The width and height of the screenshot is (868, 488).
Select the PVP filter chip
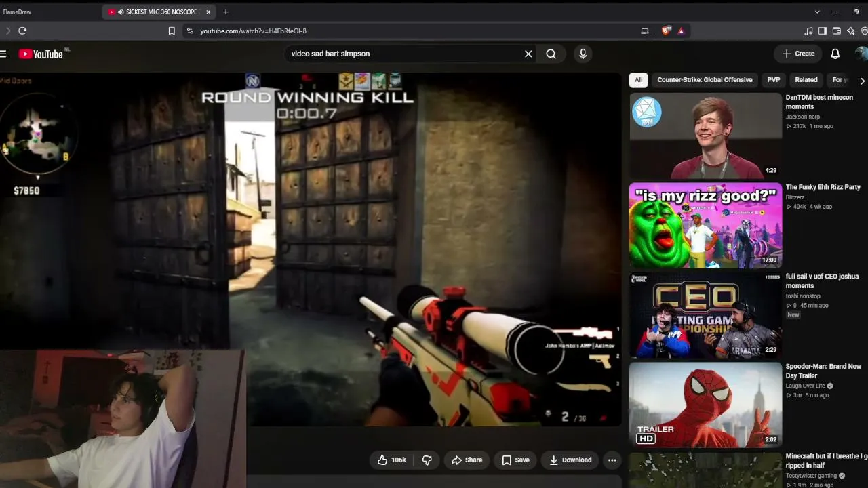774,80
